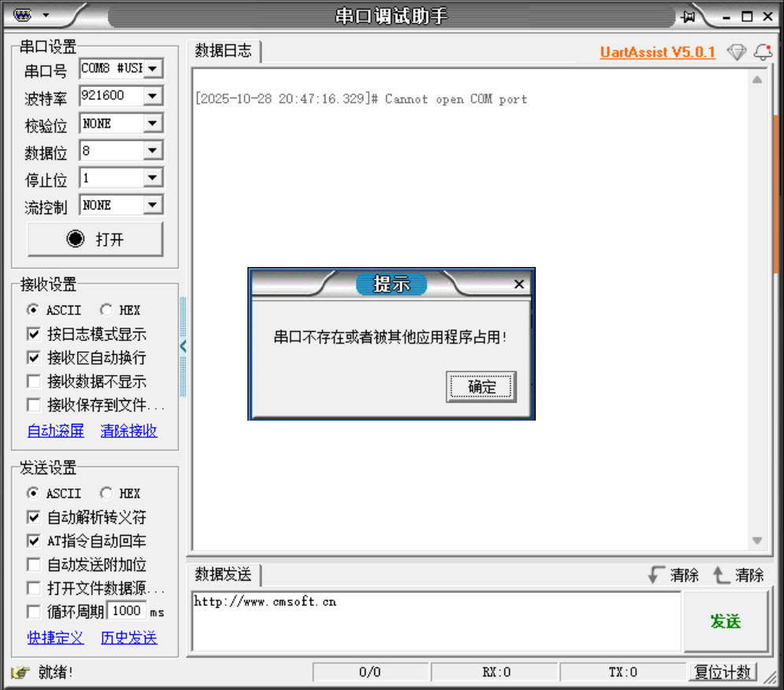Open the 校验位 NONE dropdown
Image resolution: width=784 pixels, height=690 pixels.
click(x=153, y=123)
